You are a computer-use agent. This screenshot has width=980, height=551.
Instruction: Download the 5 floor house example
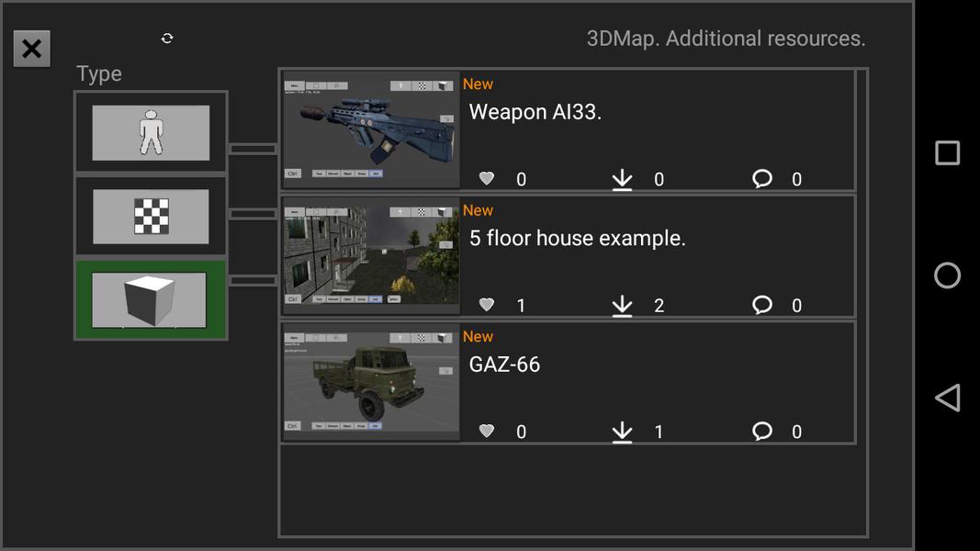tap(622, 306)
